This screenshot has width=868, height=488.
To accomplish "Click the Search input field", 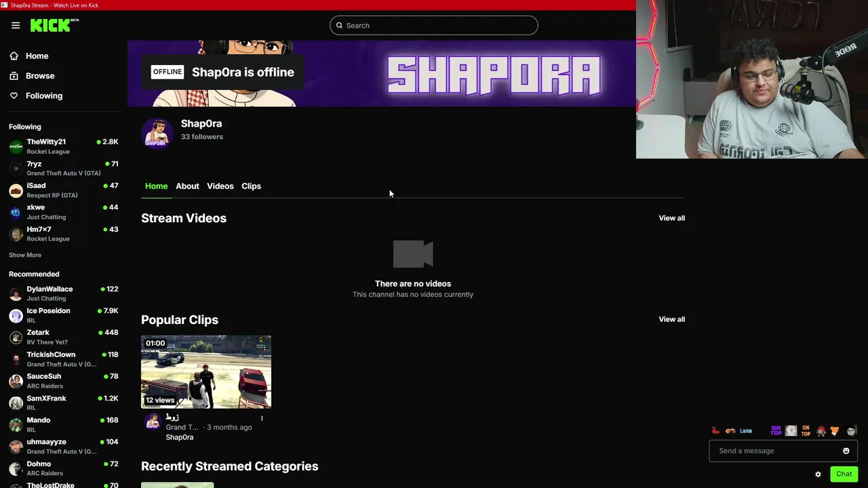I will click(434, 26).
